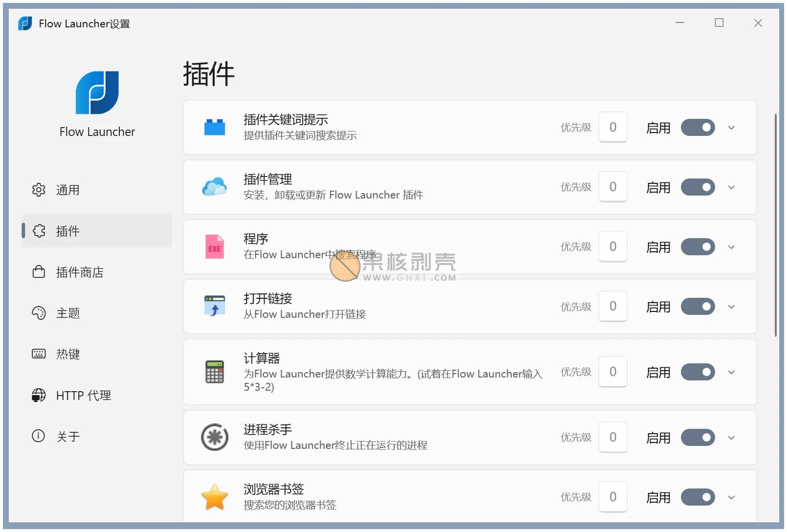Screen dimensions: 787x532
Task: Click the puzzle icon next to 插件
Action: 39,231
